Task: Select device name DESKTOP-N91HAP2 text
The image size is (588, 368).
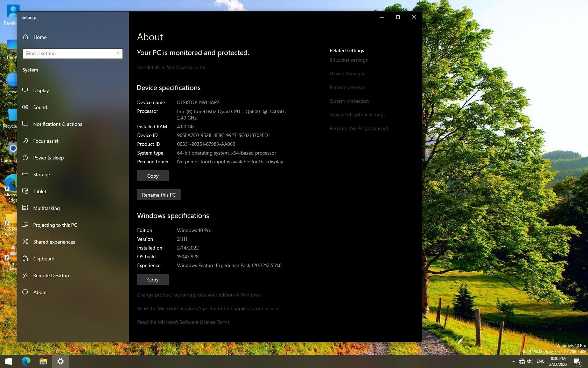Action: coord(198,102)
